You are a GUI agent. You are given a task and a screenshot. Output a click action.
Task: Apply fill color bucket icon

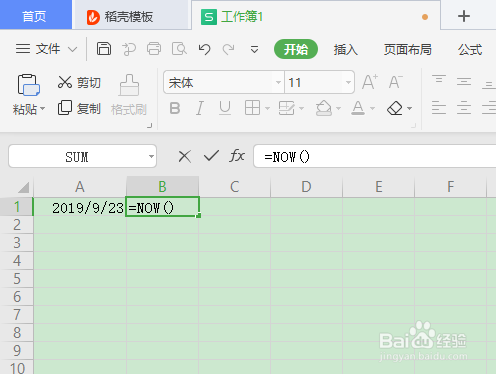[x=324, y=108]
